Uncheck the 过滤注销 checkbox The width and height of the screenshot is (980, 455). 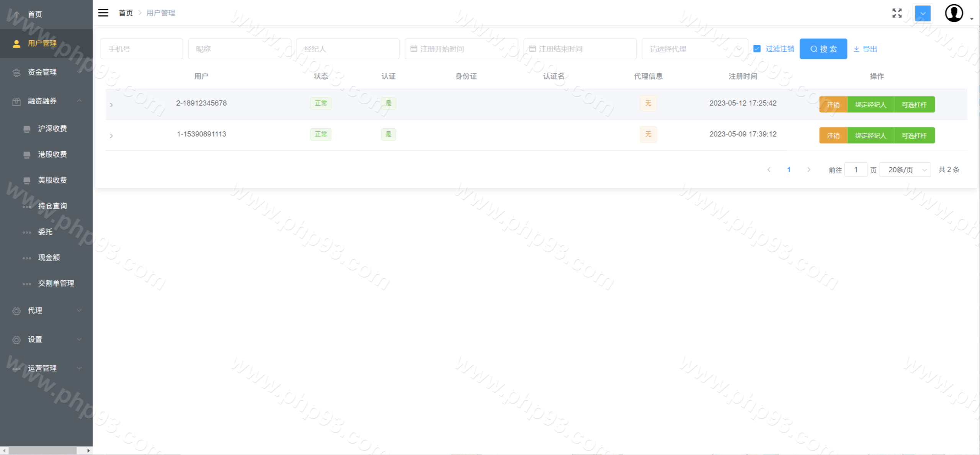pos(757,49)
